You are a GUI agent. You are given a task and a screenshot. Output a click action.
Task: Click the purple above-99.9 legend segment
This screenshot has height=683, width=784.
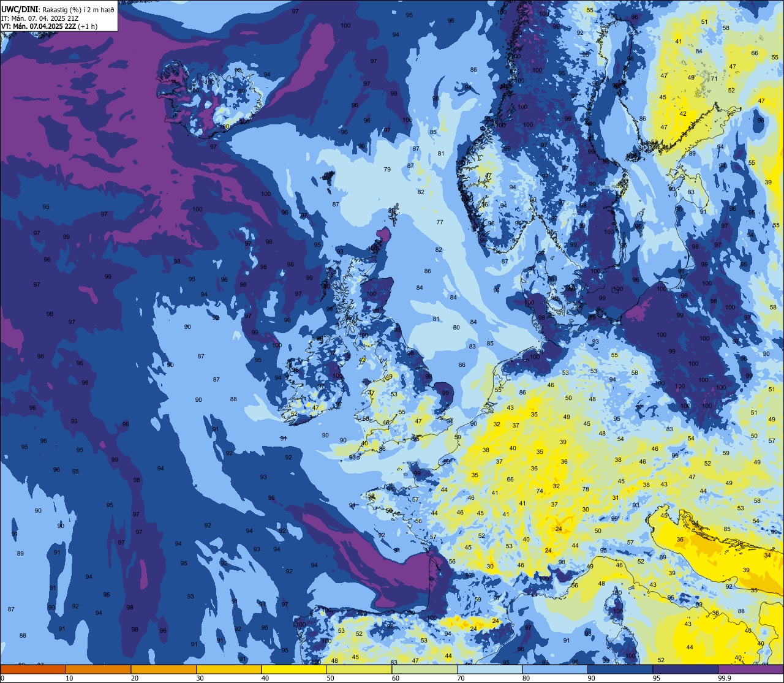coord(750,669)
